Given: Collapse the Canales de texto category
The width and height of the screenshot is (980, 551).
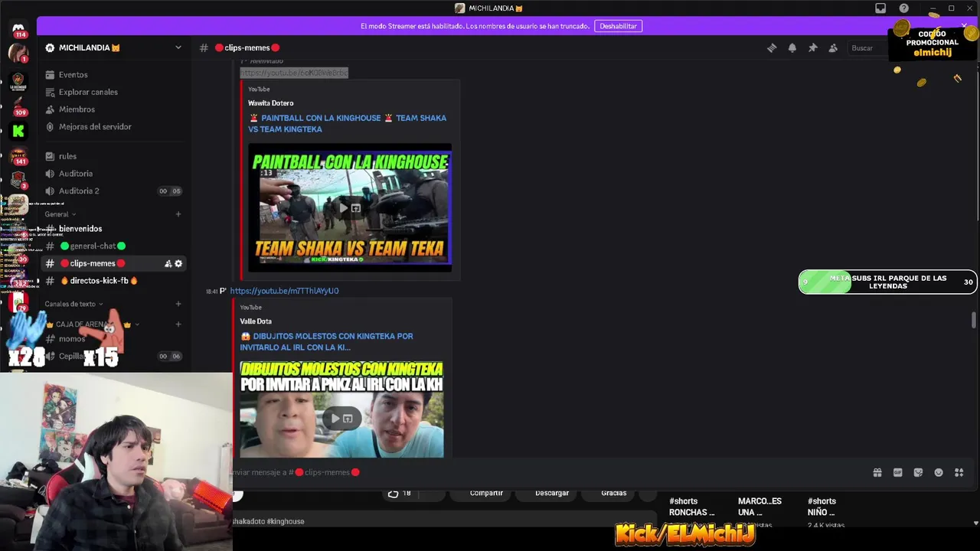Looking at the screenshot, I should click(73, 304).
